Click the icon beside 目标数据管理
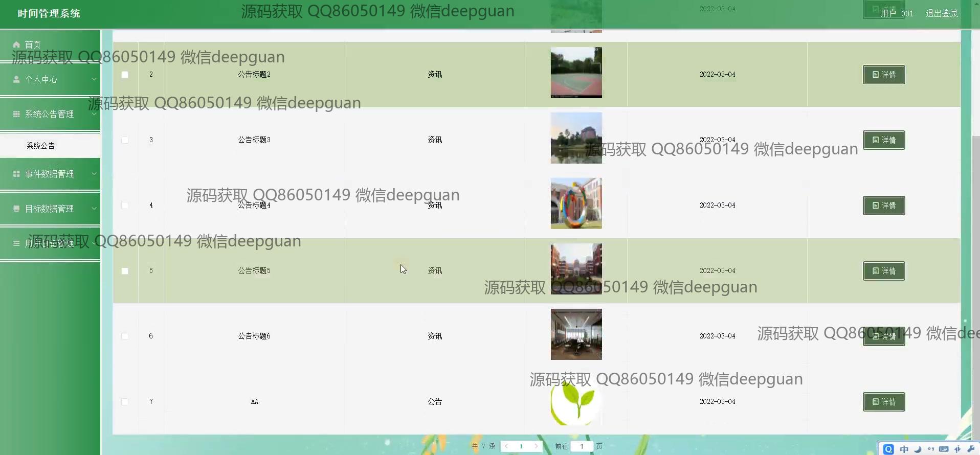 [x=16, y=209]
